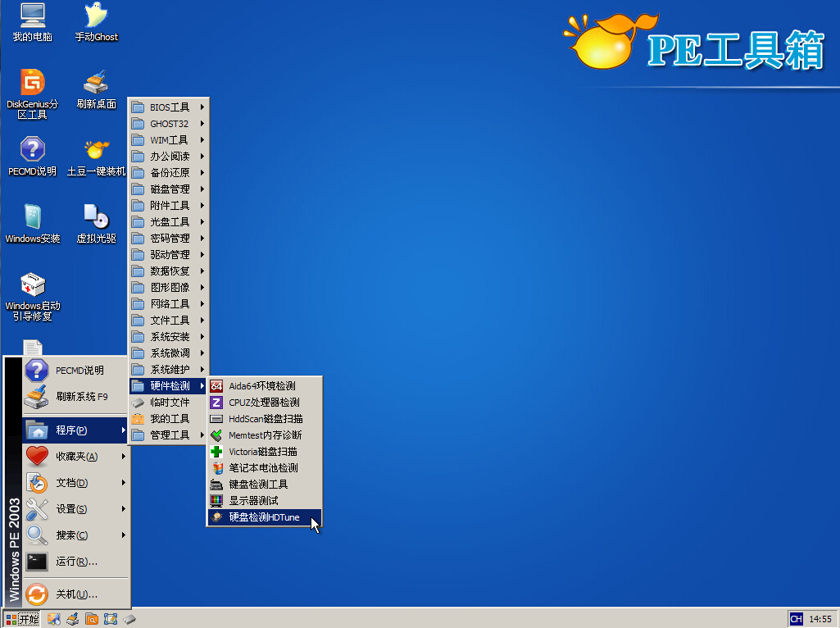840x628 pixels.
Task: Open the Windows安装 desktop icon
Action: (x=33, y=224)
